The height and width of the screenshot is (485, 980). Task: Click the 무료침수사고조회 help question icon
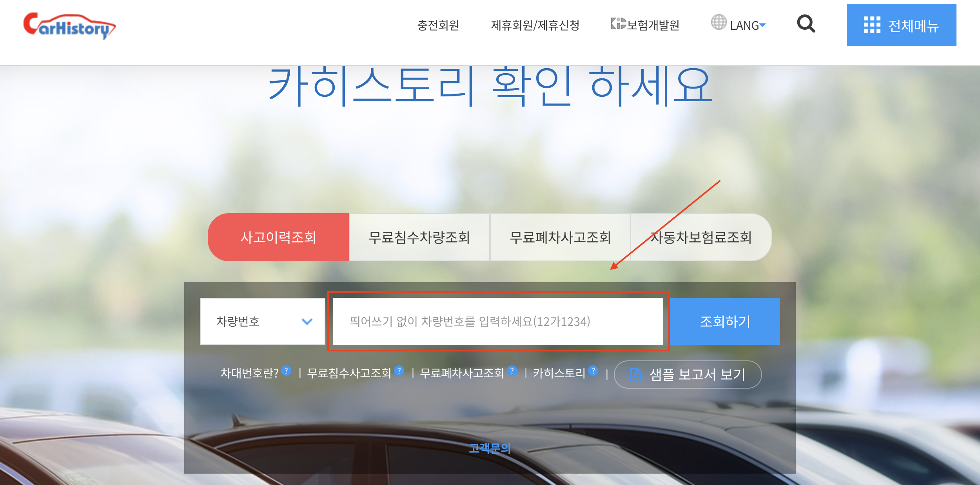pos(399,371)
